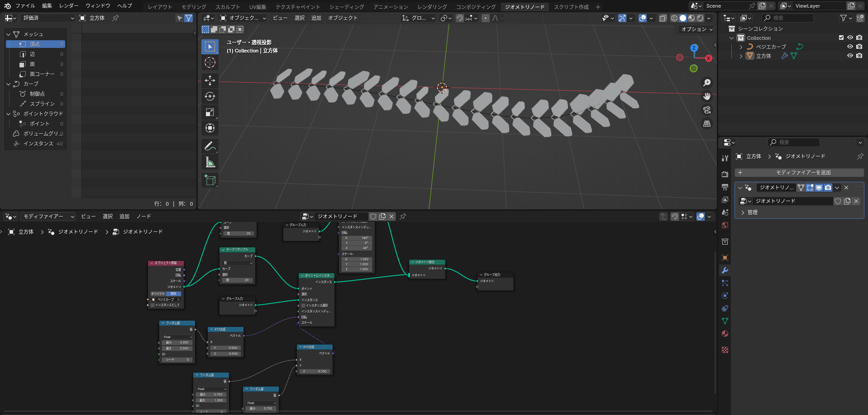Hide the ベジエカーブ object in viewport
The image size is (868, 415).
click(x=850, y=47)
